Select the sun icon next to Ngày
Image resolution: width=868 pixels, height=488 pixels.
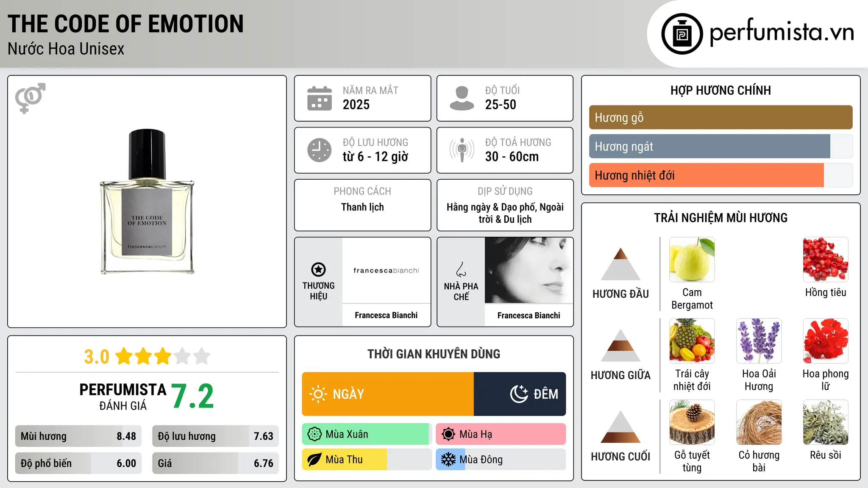tap(318, 394)
